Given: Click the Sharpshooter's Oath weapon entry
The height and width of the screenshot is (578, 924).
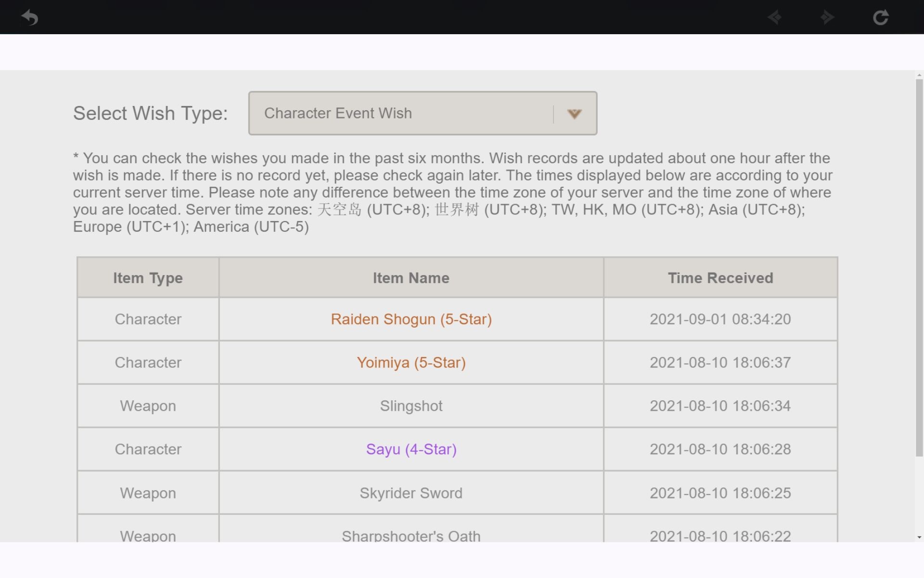Looking at the screenshot, I should coord(411,535).
